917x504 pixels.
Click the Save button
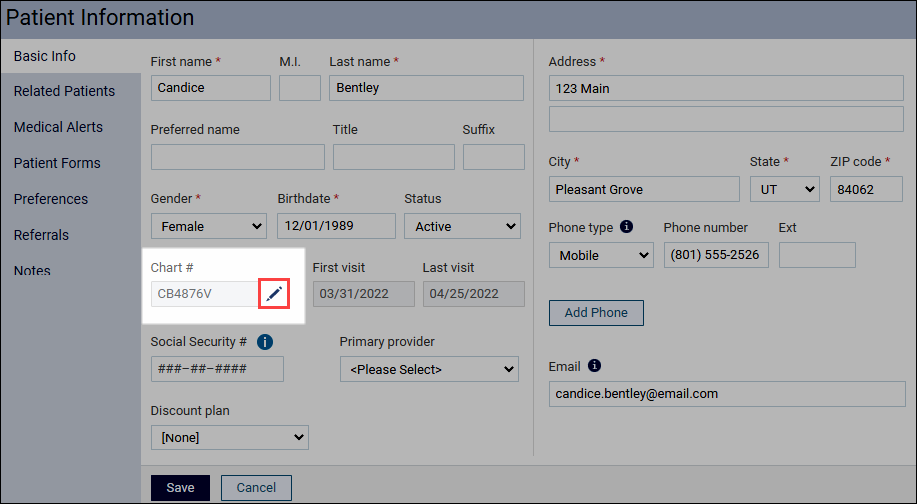pos(180,488)
